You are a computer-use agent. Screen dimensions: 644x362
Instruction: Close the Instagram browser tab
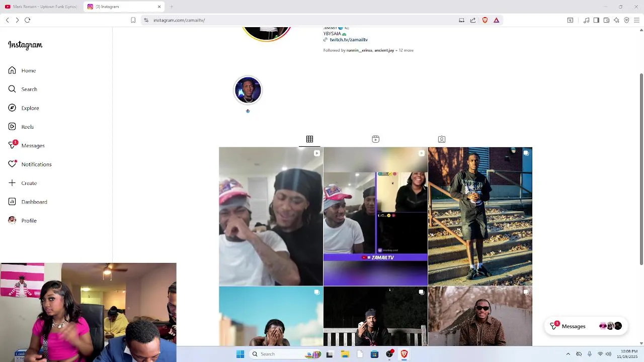point(159,7)
